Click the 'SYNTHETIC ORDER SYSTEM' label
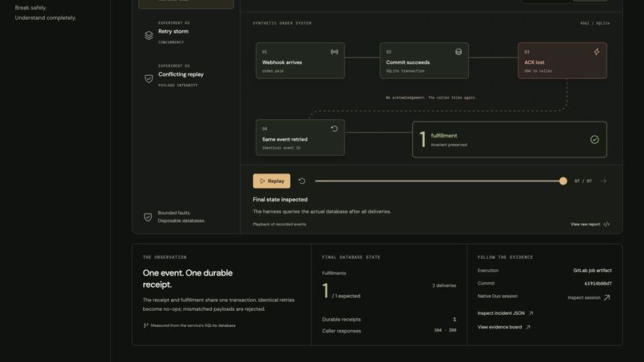Screen dimensions: 644x362 (282, 23)
